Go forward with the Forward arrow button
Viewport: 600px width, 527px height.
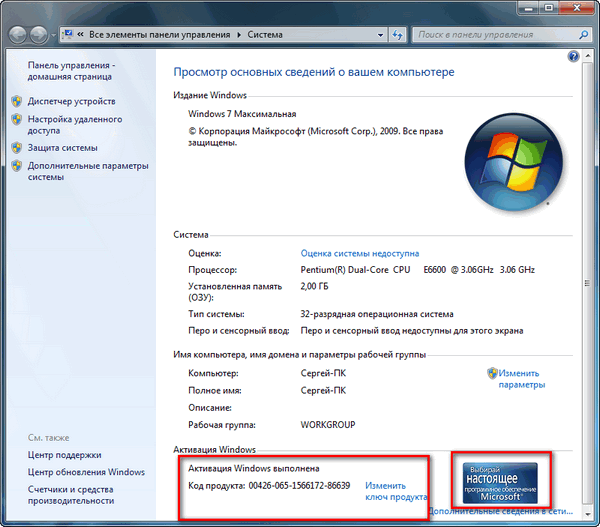coord(39,35)
